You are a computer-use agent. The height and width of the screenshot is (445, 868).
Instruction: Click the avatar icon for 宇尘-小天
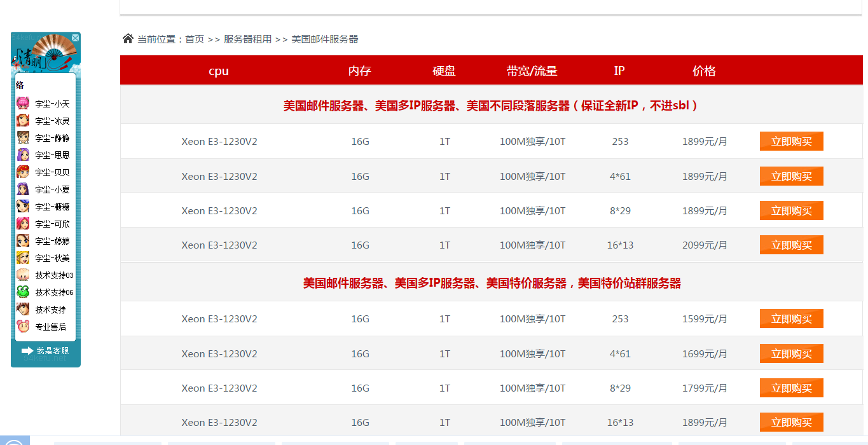click(x=23, y=104)
